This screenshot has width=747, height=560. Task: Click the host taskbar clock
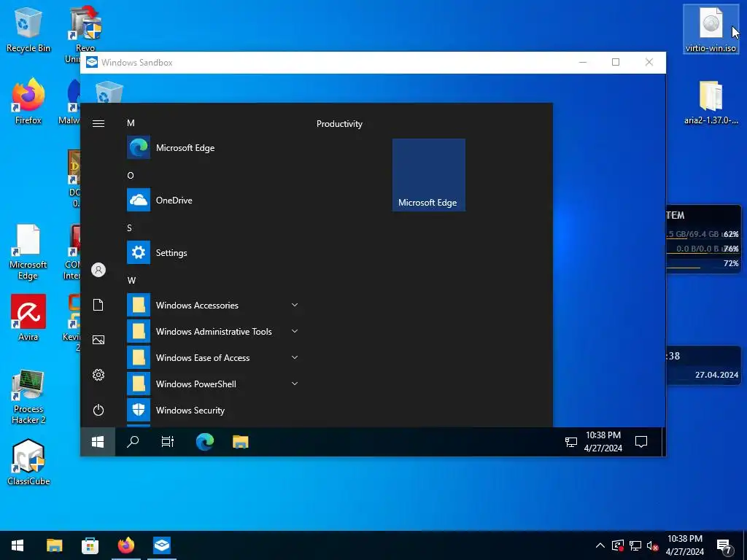pos(684,545)
